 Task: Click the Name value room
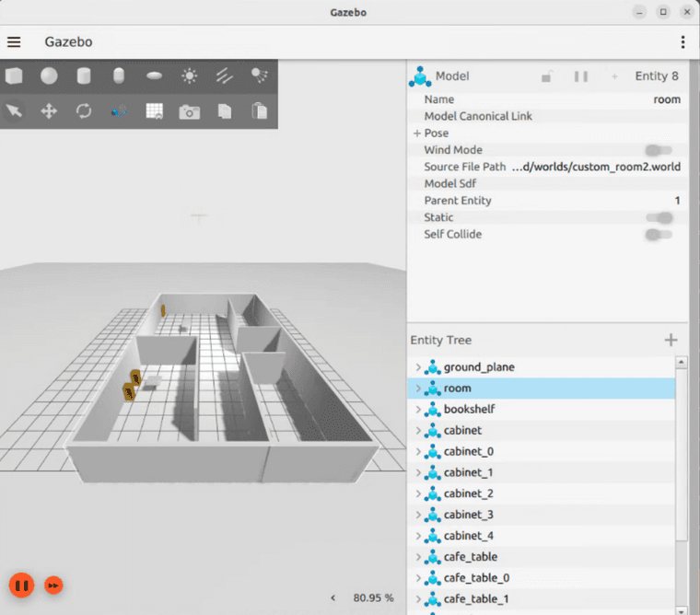click(667, 99)
